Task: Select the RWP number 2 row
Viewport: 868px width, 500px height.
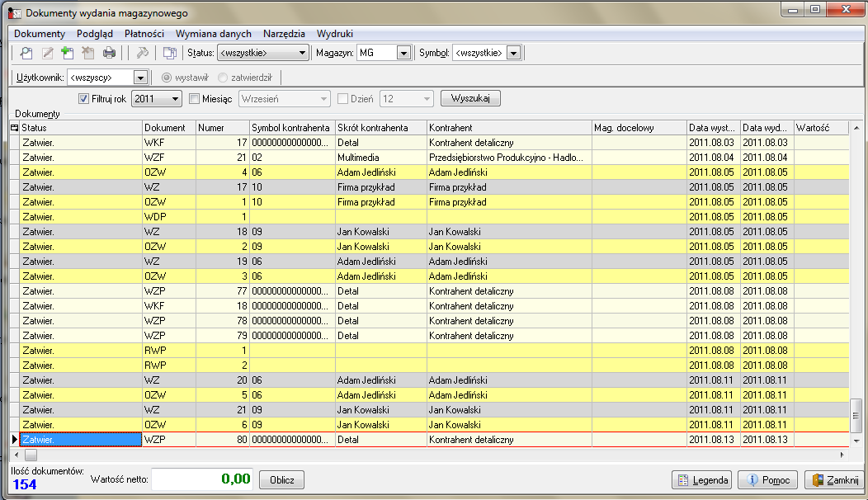Action: click(430, 366)
